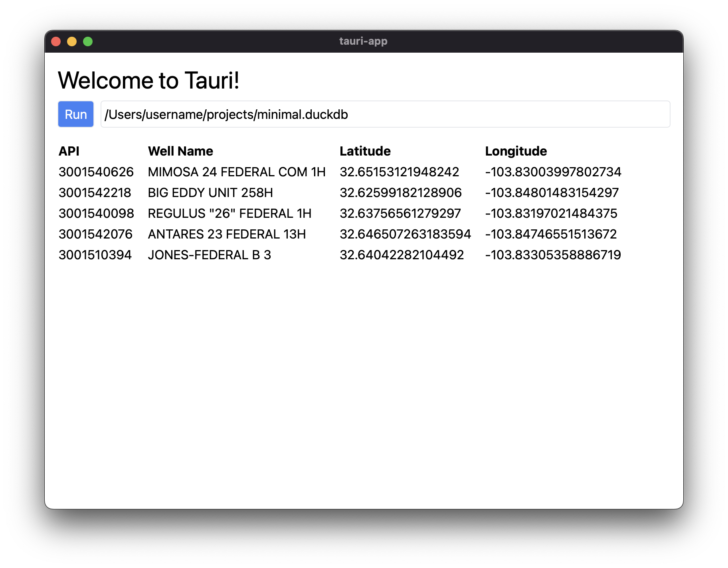Screen dimensions: 728x568
Task: Click the API column header
Action: (x=69, y=151)
